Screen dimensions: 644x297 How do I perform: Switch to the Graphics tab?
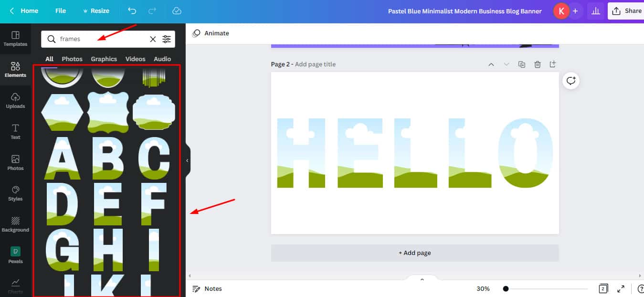coord(104,59)
